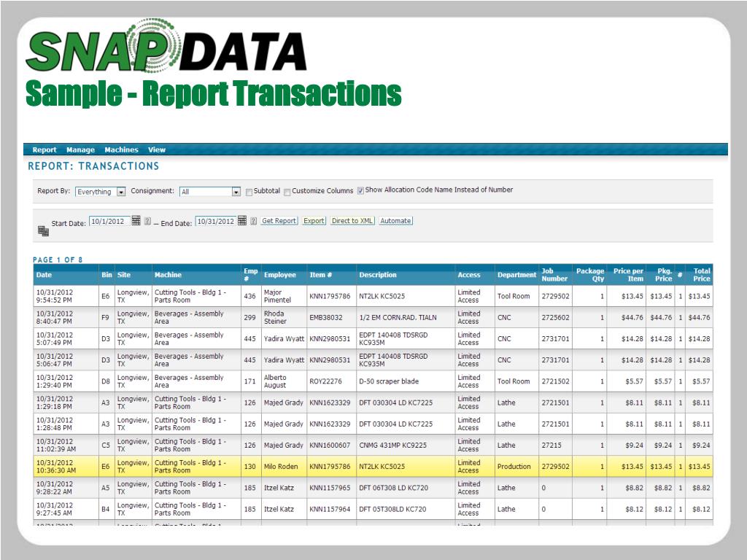Click the SNAP DATA logo
747x560 pixels.
[x=166, y=46]
